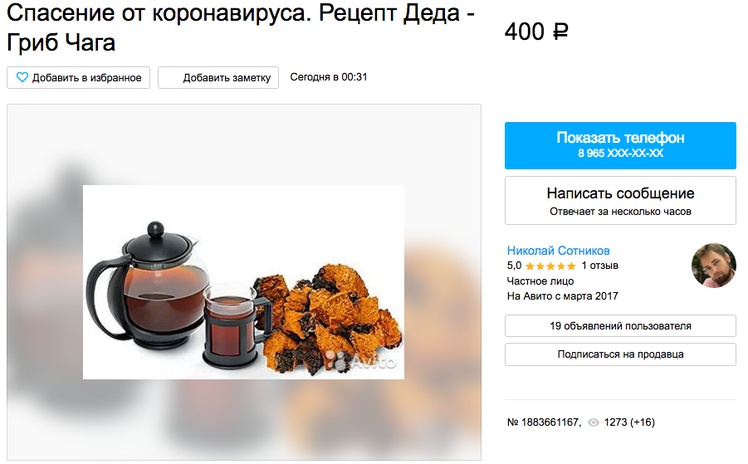748x464 pixels.
Task: Click the listing title Спасение от коронавируса
Action: [x=240, y=27]
